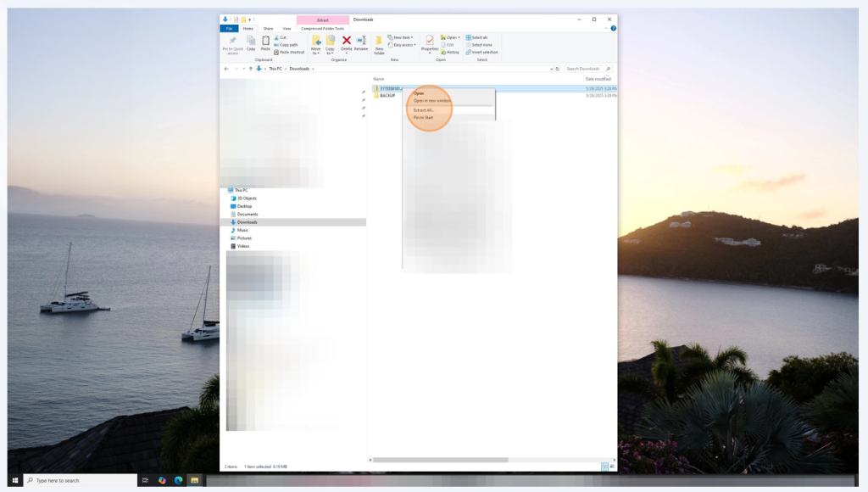The height and width of the screenshot is (492, 868).
Task: Open Microsoft Edge from the taskbar
Action: 179,480
